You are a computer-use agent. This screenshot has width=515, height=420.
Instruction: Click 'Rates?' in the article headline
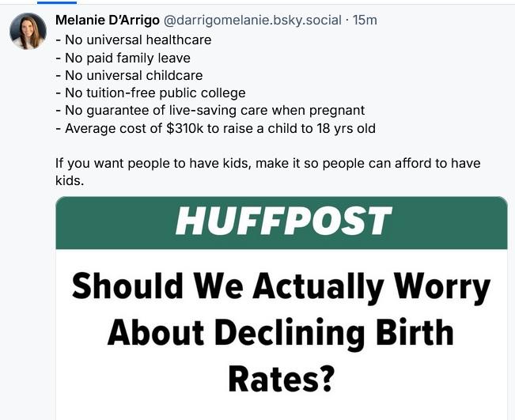click(x=282, y=376)
